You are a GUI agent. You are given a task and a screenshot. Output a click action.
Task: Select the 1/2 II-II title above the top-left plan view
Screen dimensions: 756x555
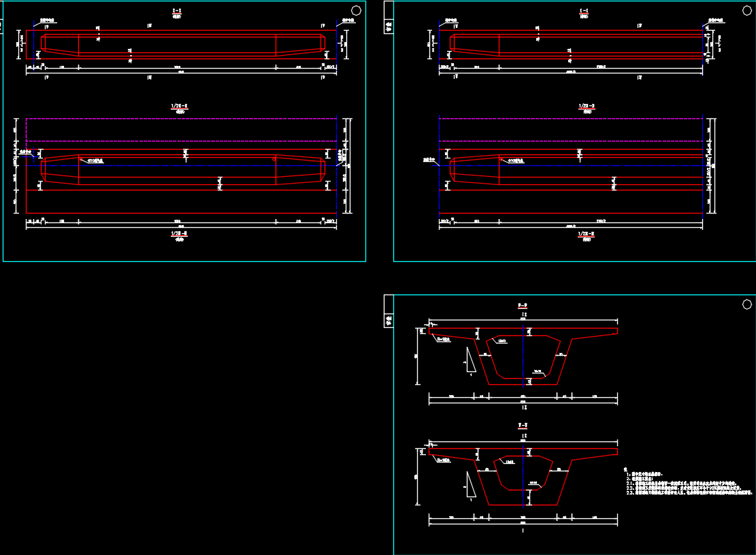(x=179, y=107)
